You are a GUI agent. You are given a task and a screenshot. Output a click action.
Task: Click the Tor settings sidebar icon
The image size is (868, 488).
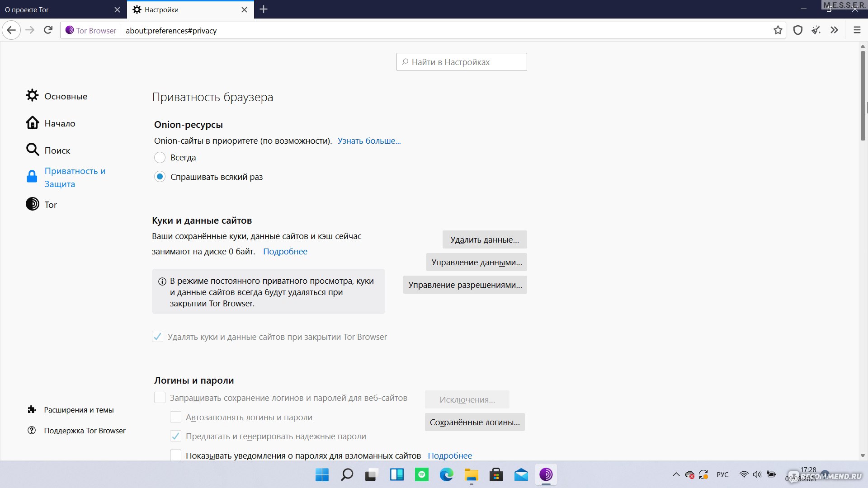click(33, 204)
